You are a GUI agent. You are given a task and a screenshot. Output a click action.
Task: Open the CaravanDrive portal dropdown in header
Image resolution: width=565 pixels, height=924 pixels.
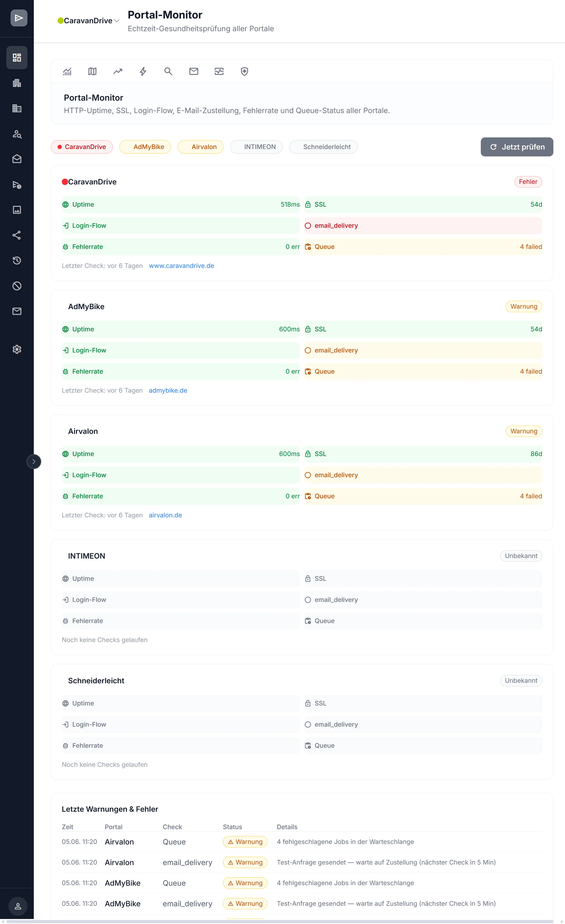point(88,21)
